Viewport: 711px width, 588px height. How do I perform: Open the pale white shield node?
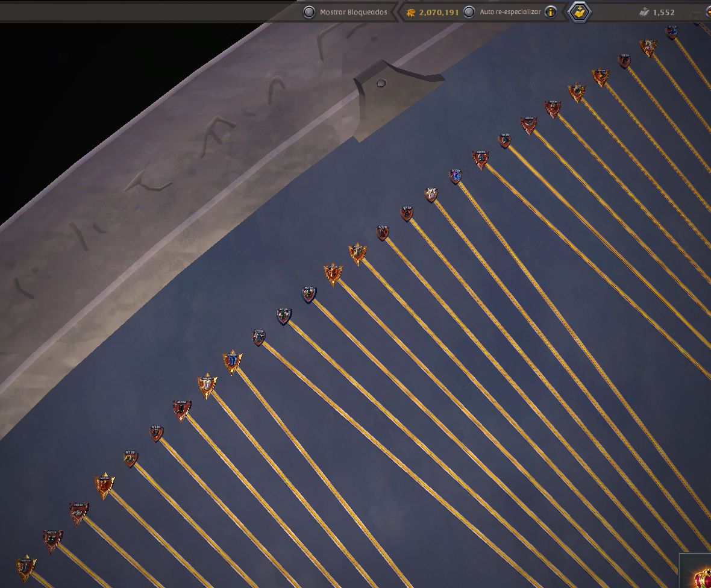431,195
